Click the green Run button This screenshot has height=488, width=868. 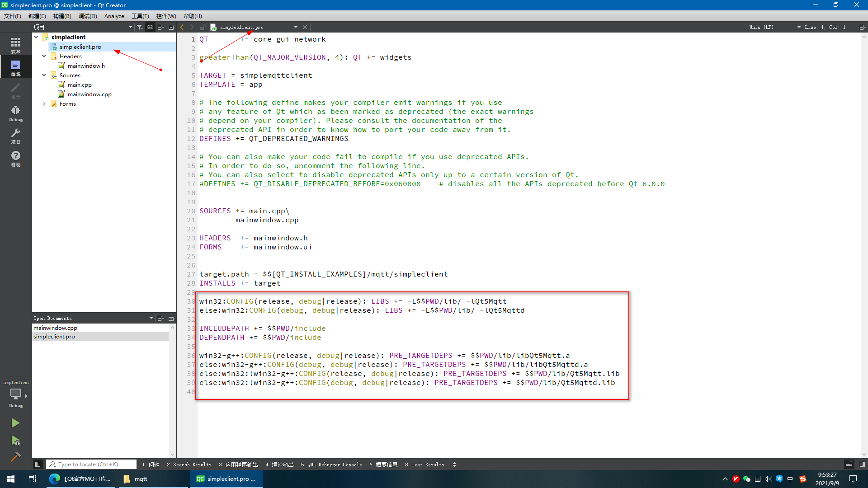15,423
